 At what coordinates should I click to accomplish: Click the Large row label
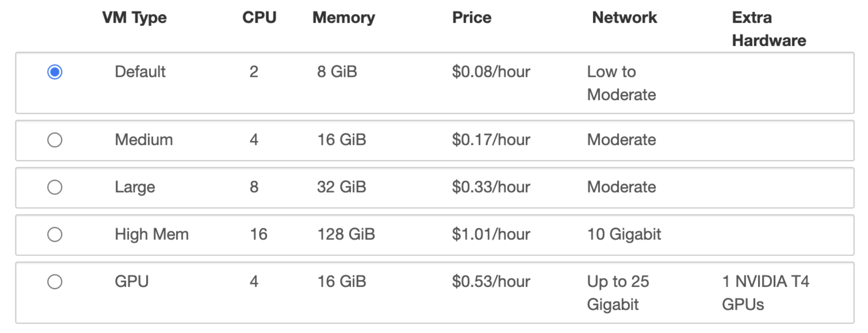[135, 187]
